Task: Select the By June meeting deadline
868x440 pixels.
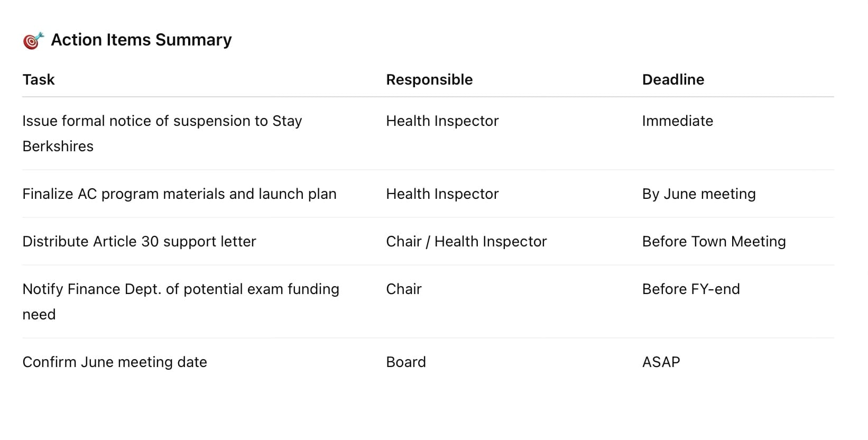Action: click(x=698, y=194)
